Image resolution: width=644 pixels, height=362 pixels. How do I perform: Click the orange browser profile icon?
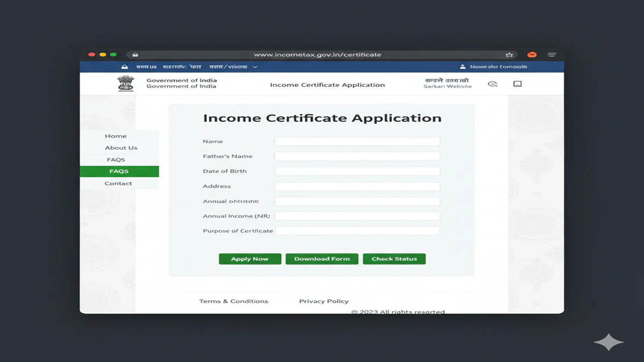(x=531, y=54)
